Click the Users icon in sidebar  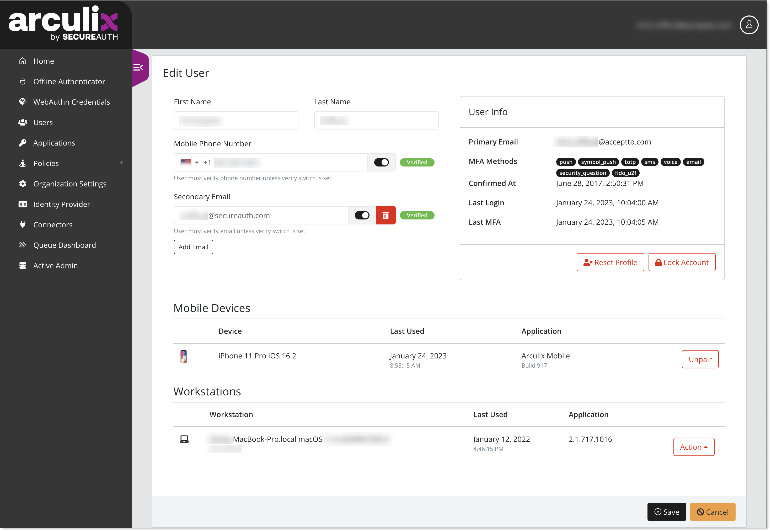(x=22, y=122)
